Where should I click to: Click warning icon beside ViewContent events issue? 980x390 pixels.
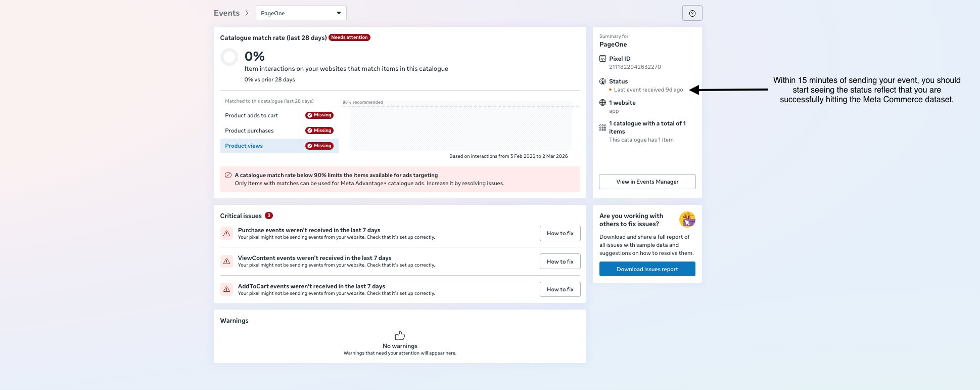click(x=227, y=261)
